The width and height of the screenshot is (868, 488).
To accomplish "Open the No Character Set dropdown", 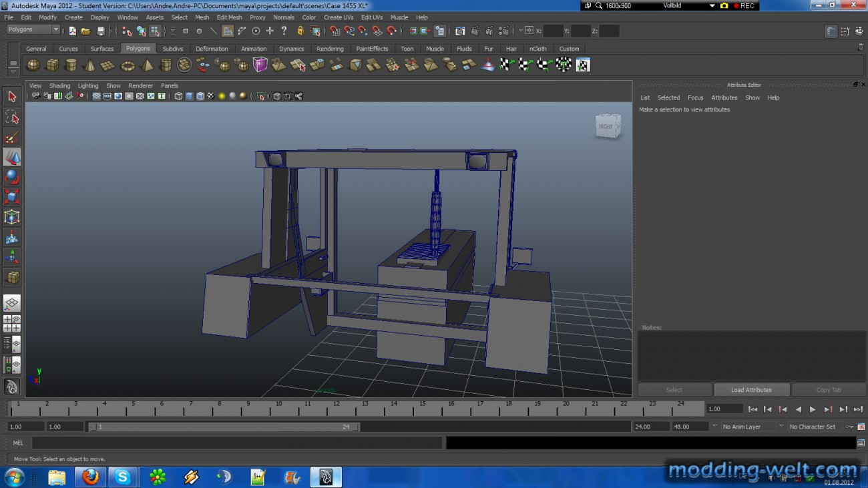I will (816, 427).
